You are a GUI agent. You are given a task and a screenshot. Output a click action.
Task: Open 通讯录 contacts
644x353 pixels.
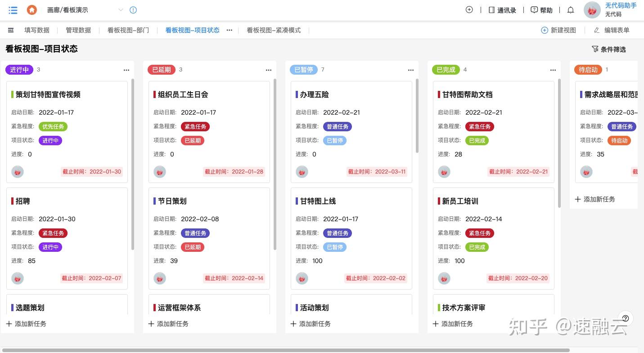(x=502, y=10)
